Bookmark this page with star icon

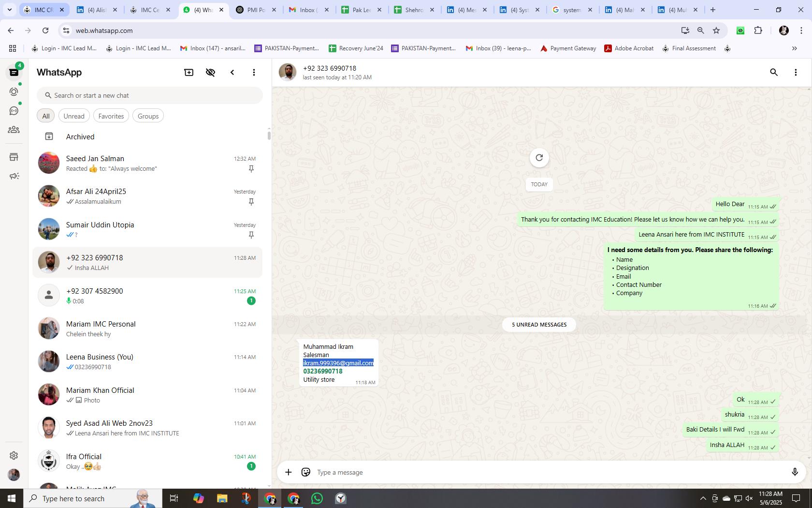[x=716, y=30]
